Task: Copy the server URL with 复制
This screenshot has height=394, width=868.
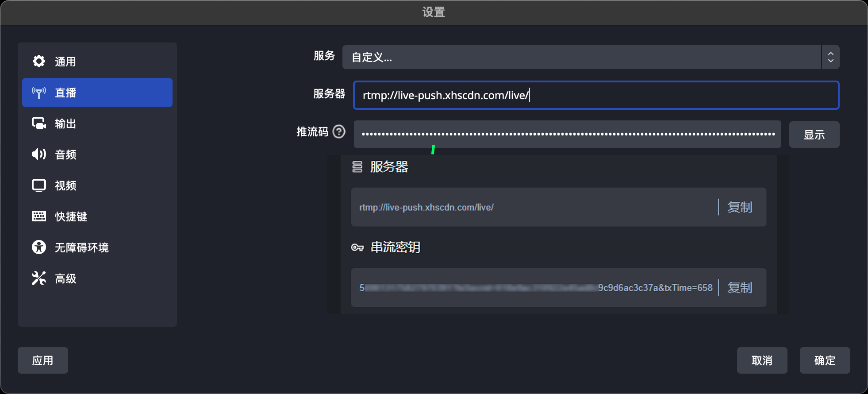Action: (x=740, y=207)
